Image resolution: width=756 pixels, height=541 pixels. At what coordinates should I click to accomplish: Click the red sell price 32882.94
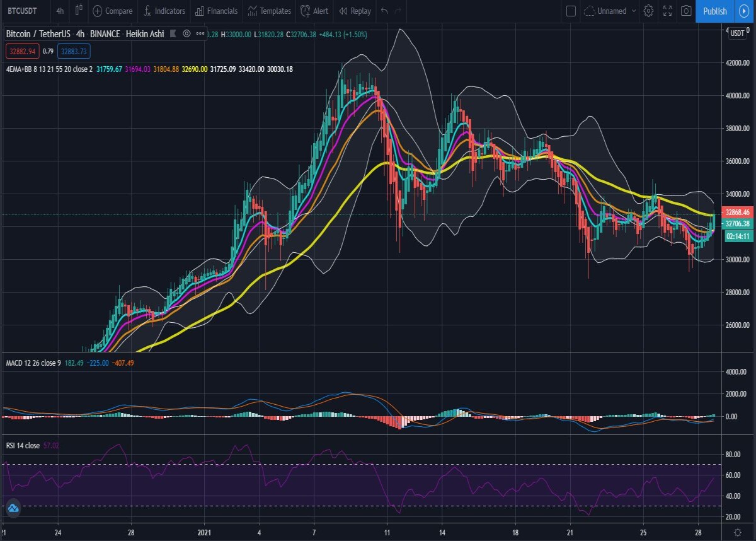coord(22,51)
